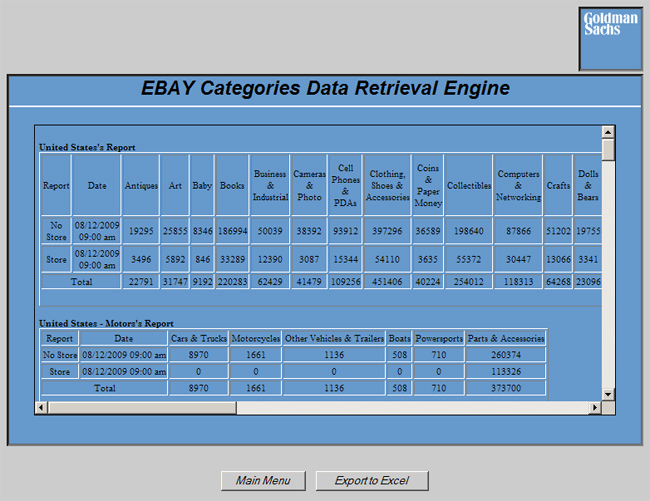Click the Clothing Total value 451406
650x501 pixels.
(x=387, y=281)
